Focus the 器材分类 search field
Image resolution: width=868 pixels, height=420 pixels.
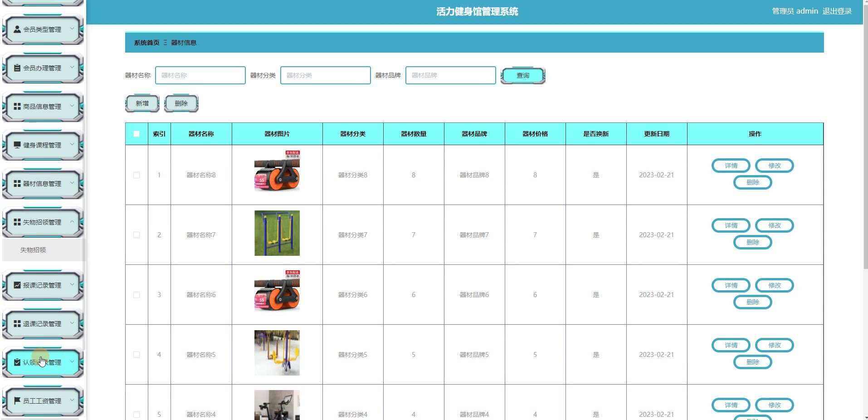point(326,75)
